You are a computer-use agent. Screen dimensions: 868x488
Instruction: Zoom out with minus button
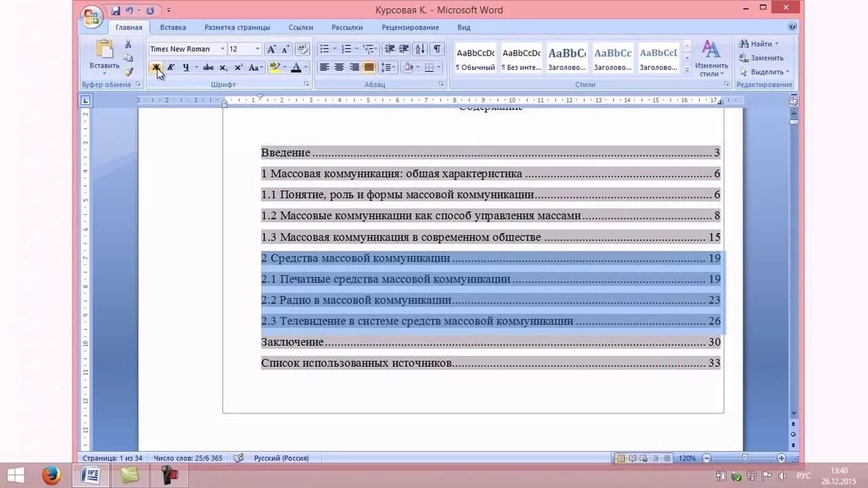click(706, 458)
